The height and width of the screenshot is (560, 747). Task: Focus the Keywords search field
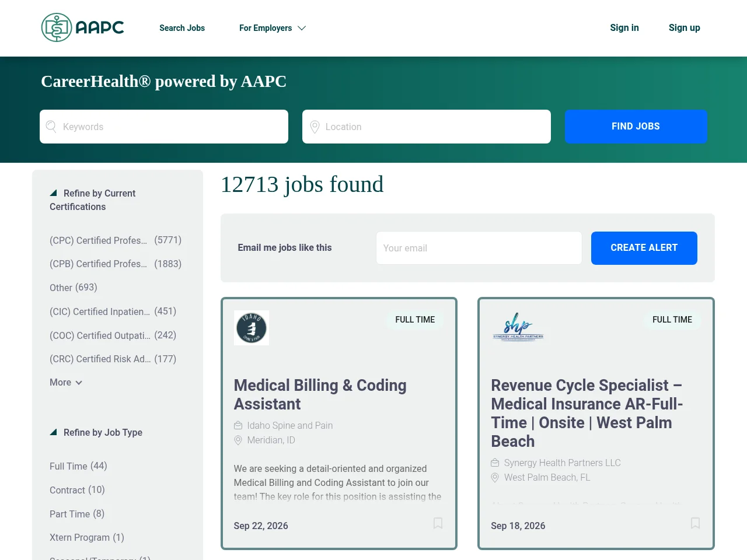tap(164, 127)
